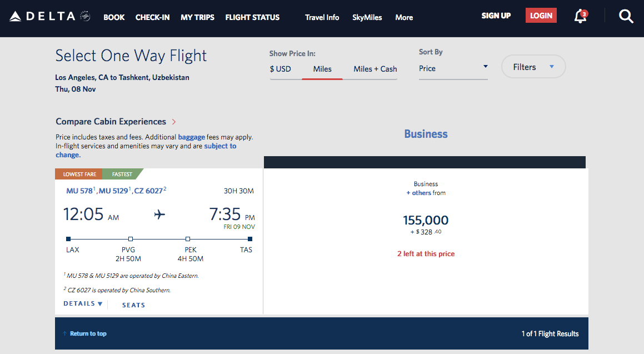Switch price display to Miles + Cash

(375, 69)
